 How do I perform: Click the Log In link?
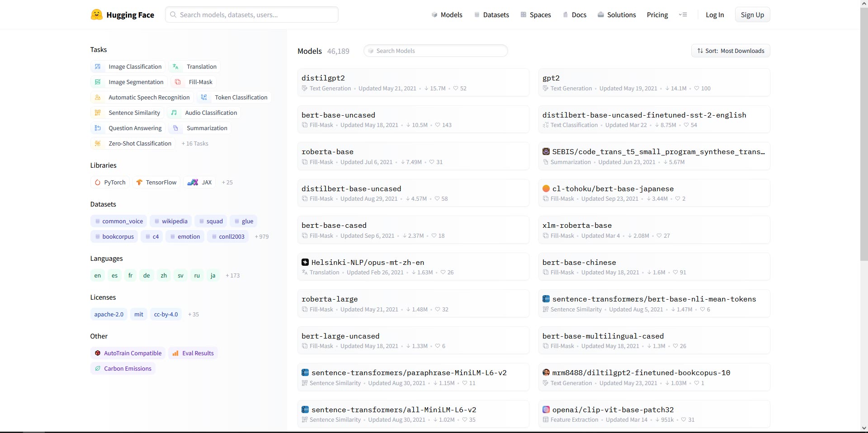coord(715,14)
